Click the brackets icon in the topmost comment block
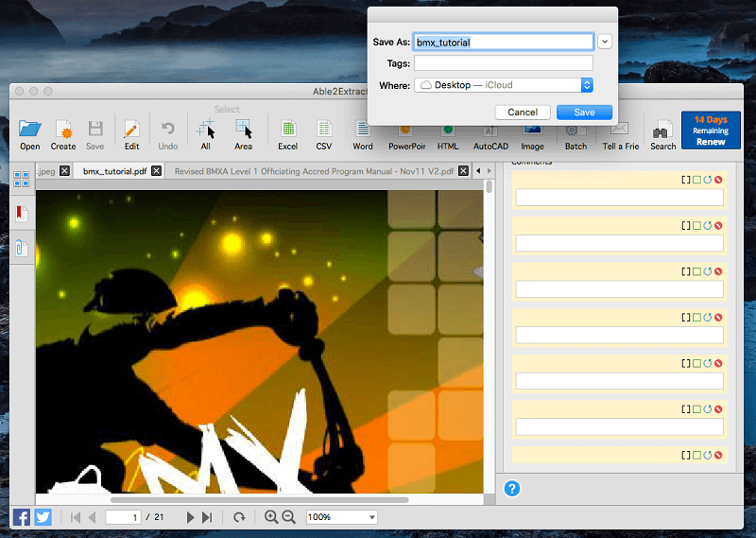This screenshot has width=756, height=538. coord(686,180)
